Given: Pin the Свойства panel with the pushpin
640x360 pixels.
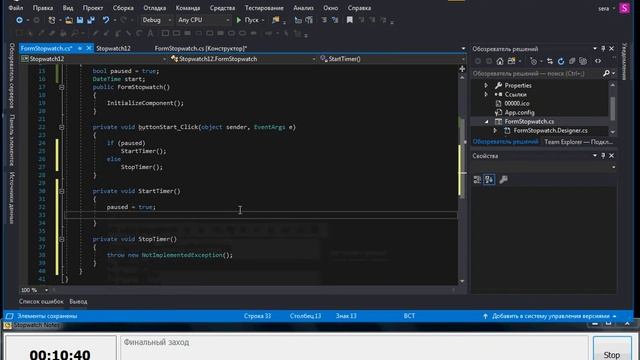Looking at the screenshot, I should click(603, 156).
